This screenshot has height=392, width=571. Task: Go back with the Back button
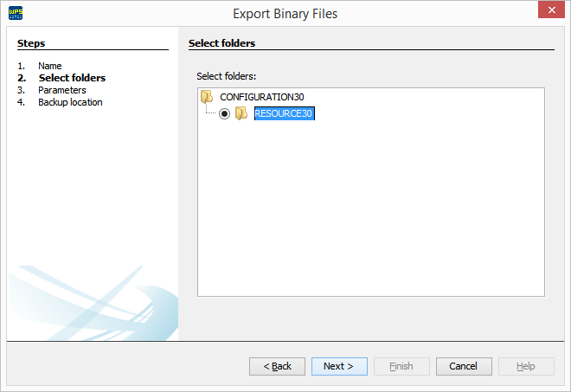277,366
